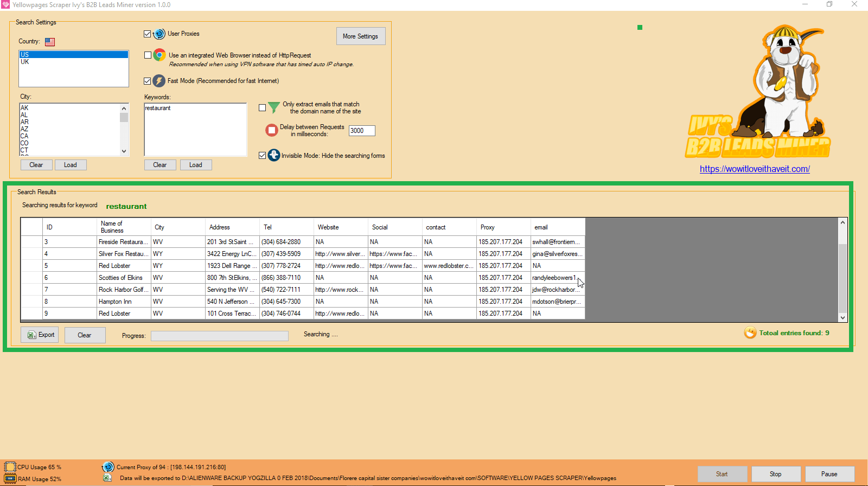Click into the Keywords text box
Image resolution: width=868 pixels, height=486 pixels.
[x=195, y=130]
